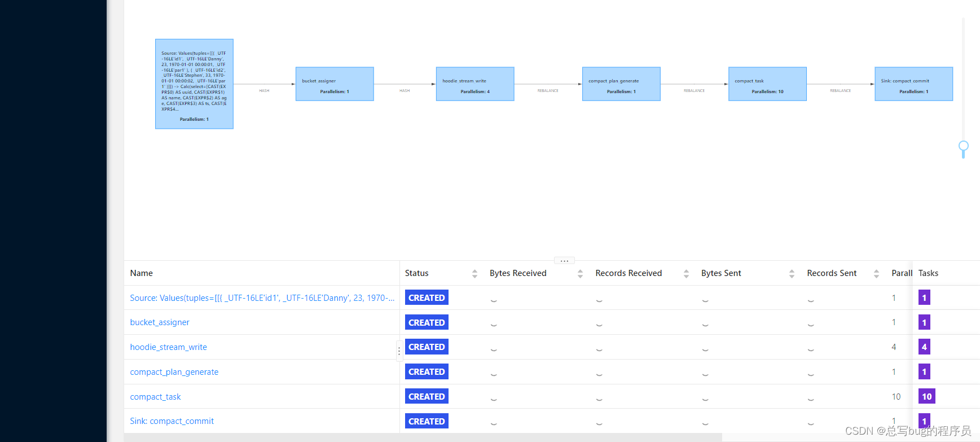Click the CREATED status of compact_commit row
Screen dimensions: 980x442
(427, 421)
